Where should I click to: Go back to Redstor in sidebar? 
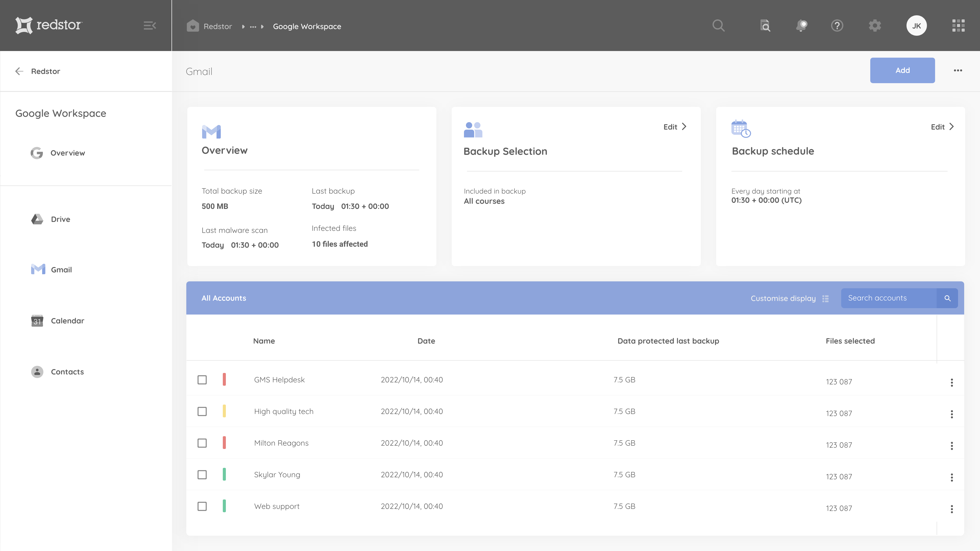45,71
